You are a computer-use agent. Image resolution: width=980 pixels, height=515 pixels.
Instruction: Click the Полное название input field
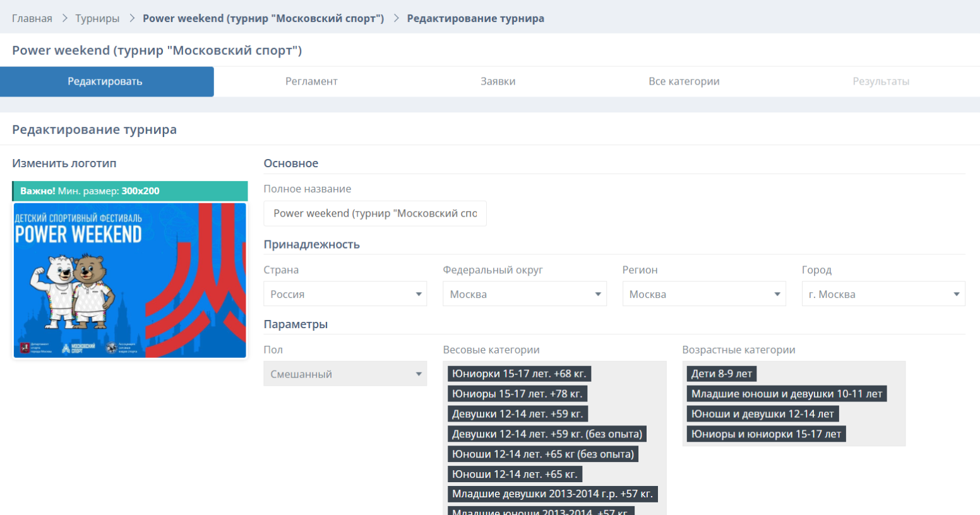tap(374, 213)
